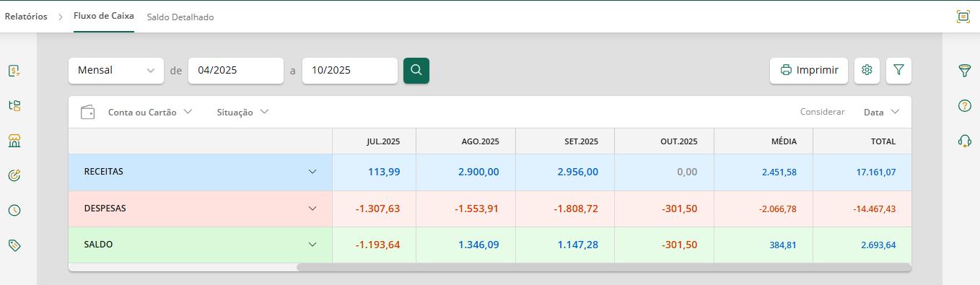Click the DESPESAS row label

(x=105, y=209)
